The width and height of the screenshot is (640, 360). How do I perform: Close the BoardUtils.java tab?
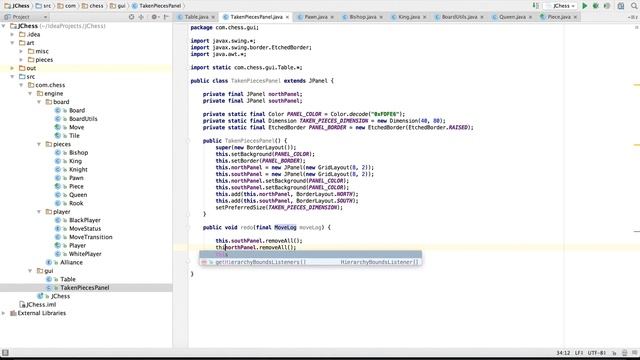[x=482, y=17]
